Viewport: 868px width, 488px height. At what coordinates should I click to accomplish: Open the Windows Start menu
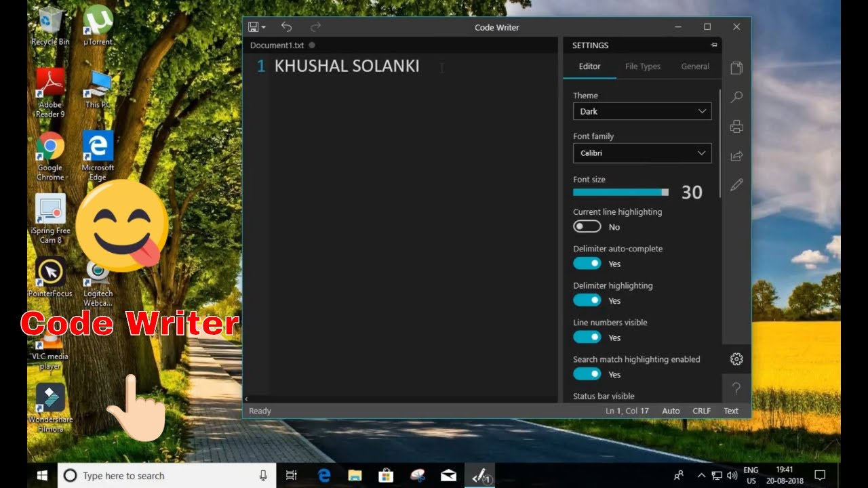coord(42,476)
